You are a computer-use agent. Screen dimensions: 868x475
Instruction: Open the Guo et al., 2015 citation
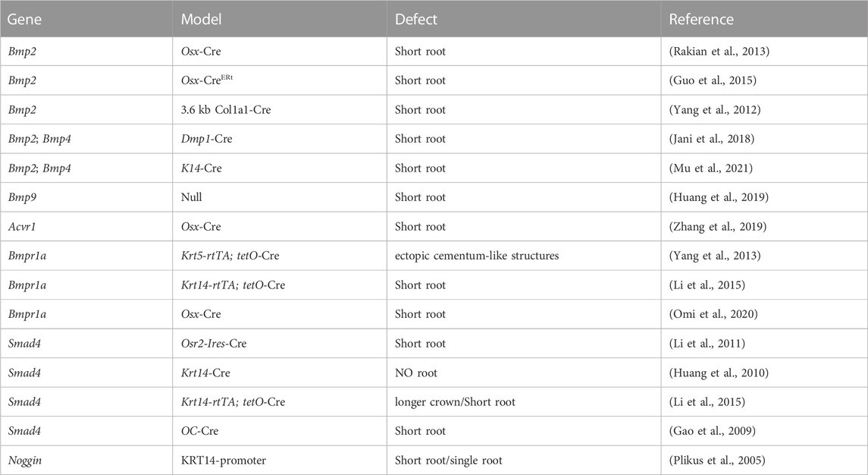[x=713, y=80]
